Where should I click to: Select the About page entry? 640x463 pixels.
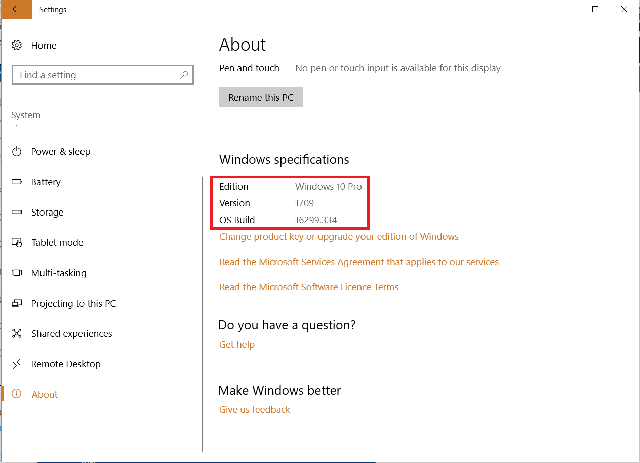tap(45, 394)
